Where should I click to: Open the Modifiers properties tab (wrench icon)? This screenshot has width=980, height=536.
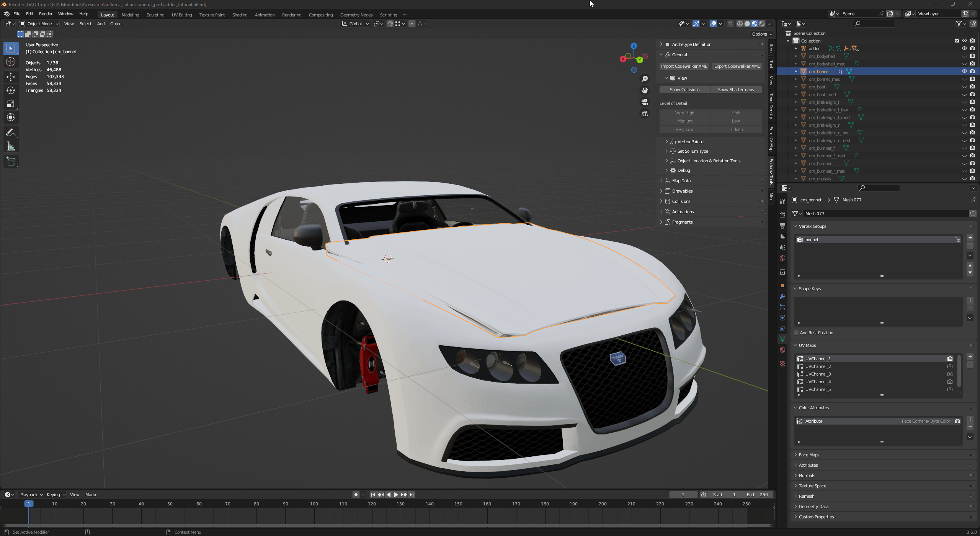pos(782,296)
